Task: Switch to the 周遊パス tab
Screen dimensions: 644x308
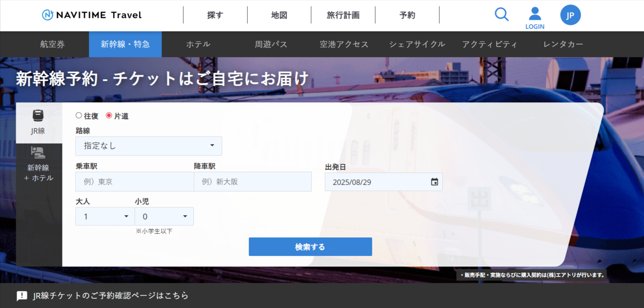Action: pos(271,44)
